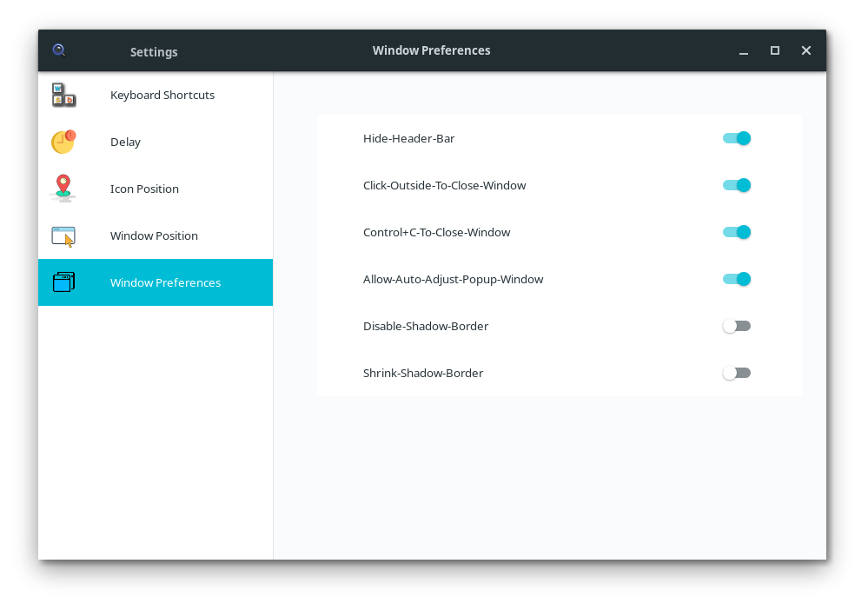This screenshot has height=610, width=868.
Task: Click the Window Position cursor icon
Action: coord(63,236)
